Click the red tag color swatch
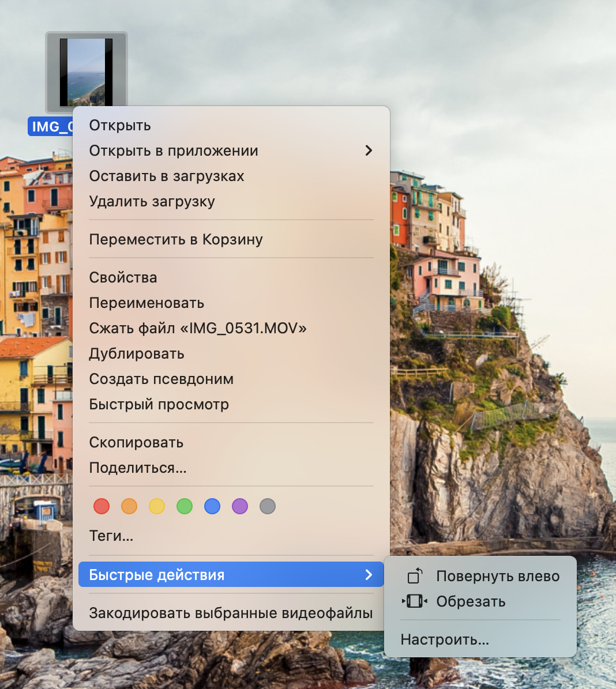 (102, 506)
